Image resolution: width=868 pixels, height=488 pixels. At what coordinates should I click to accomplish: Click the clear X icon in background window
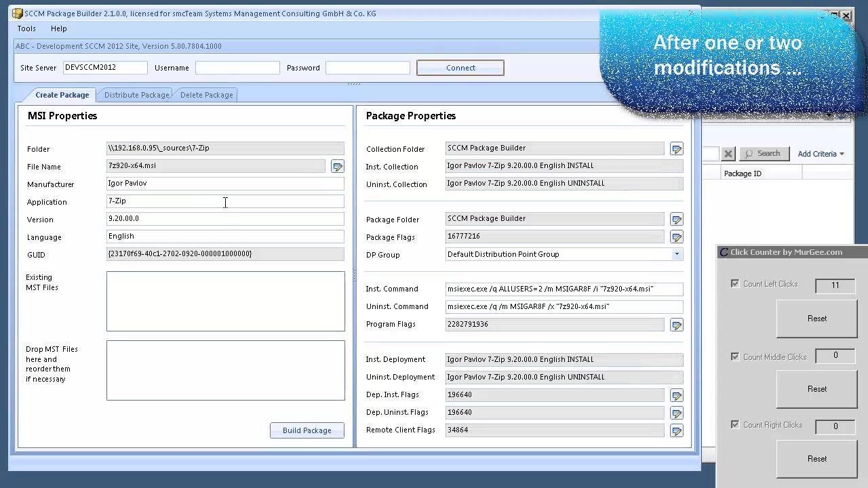tap(728, 154)
